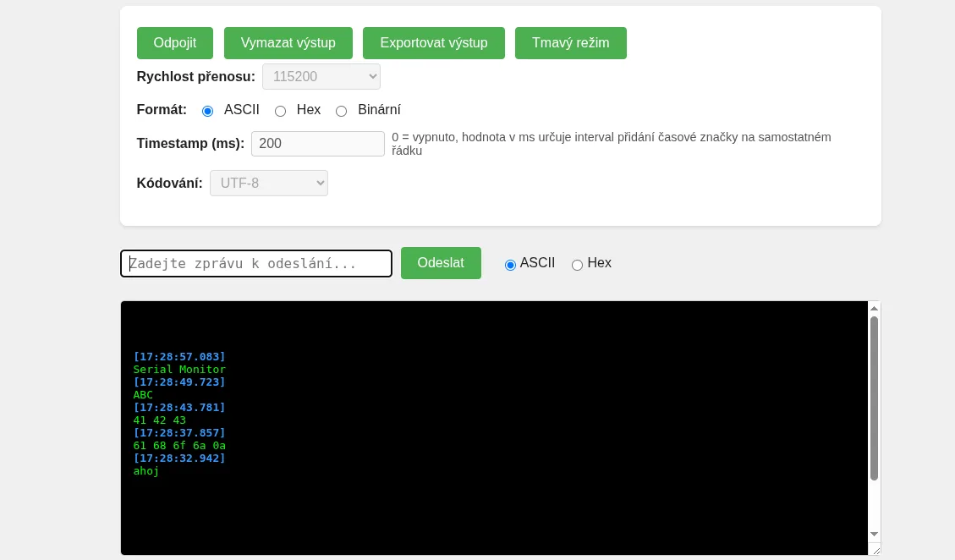Click scrollbar down arrow in output
955x560 pixels.
pos(874,534)
